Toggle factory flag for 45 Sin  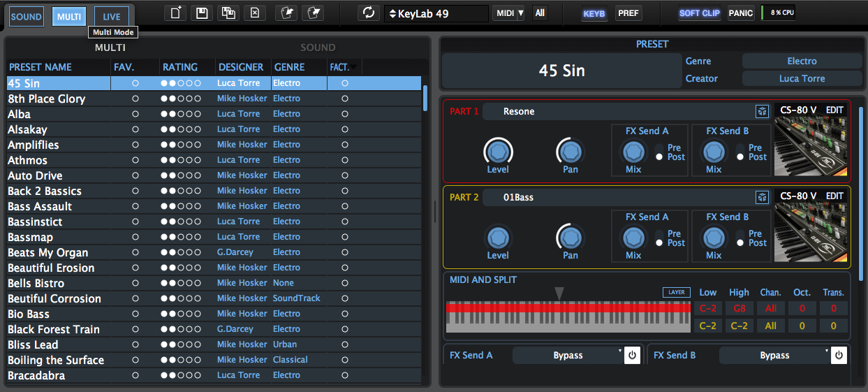click(x=344, y=83)
